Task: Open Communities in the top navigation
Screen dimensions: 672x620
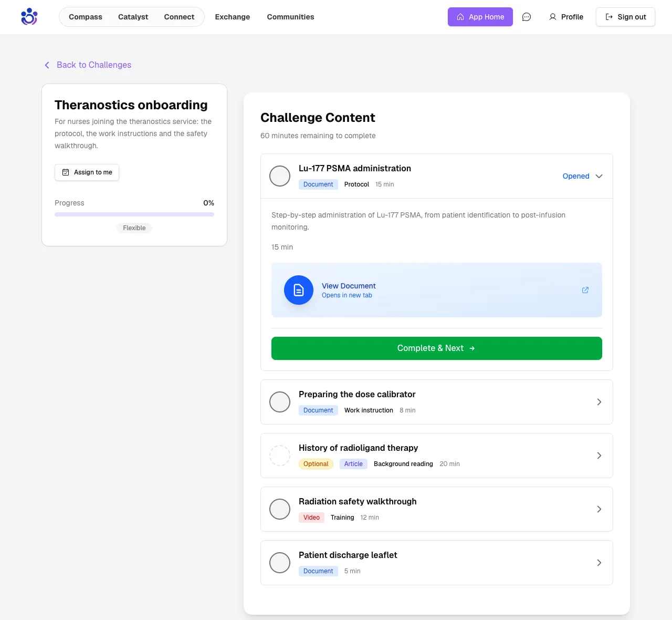Action: click(290, 17)
